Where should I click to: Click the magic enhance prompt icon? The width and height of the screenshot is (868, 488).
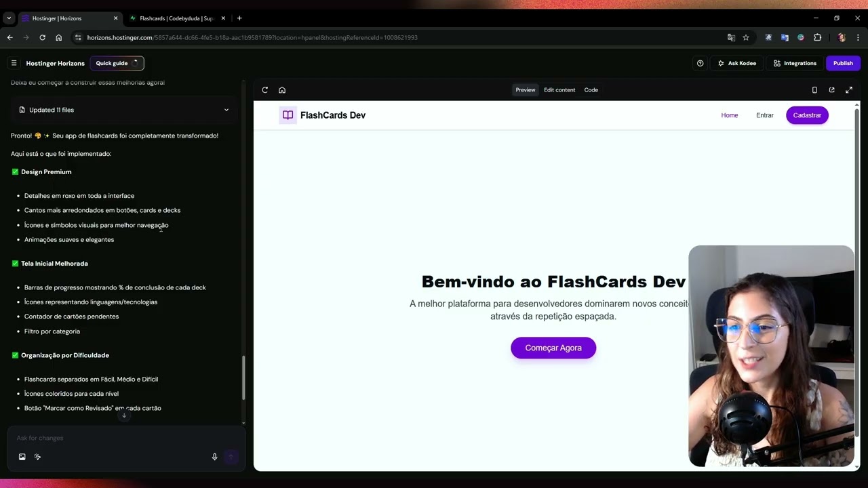(x=37, y=457)
